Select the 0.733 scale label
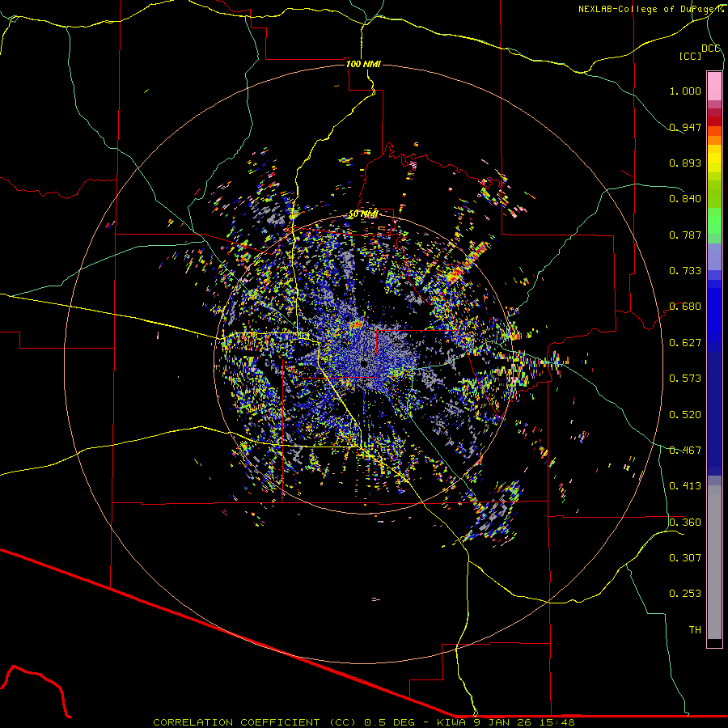 685,271
